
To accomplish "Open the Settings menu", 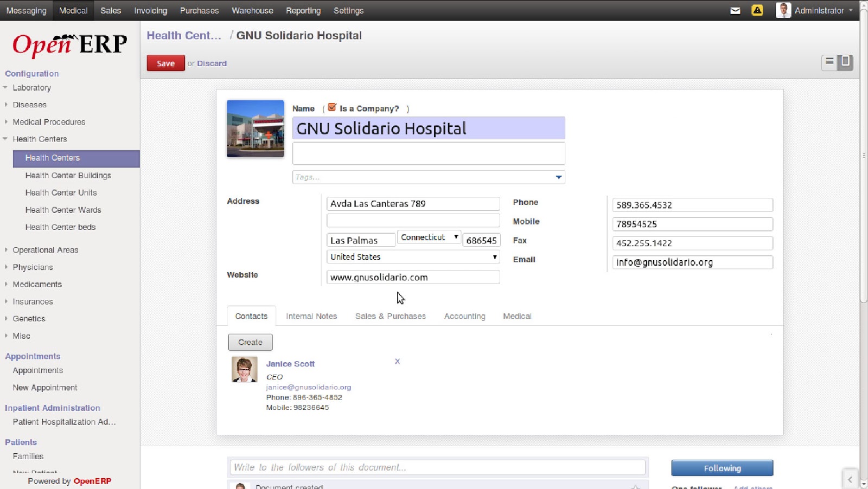I will pos(348,10).
